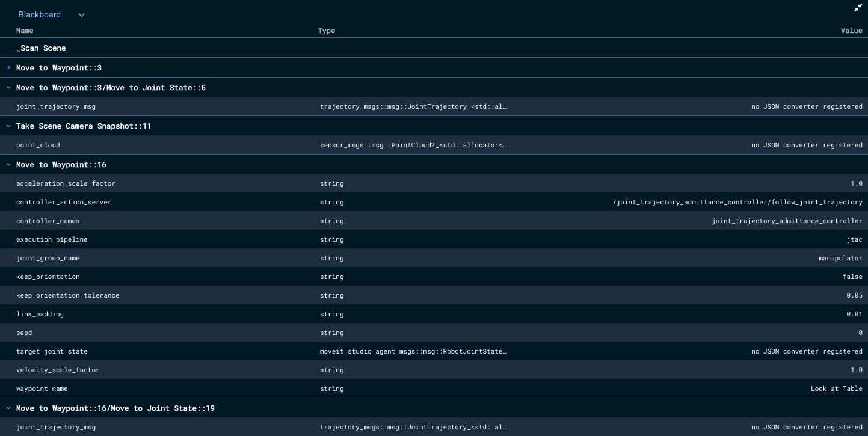The height and width of the screenshot is (436, 868).
Task: Click the chevron beside Blackboard title
Action: click(x=81, y=14)
